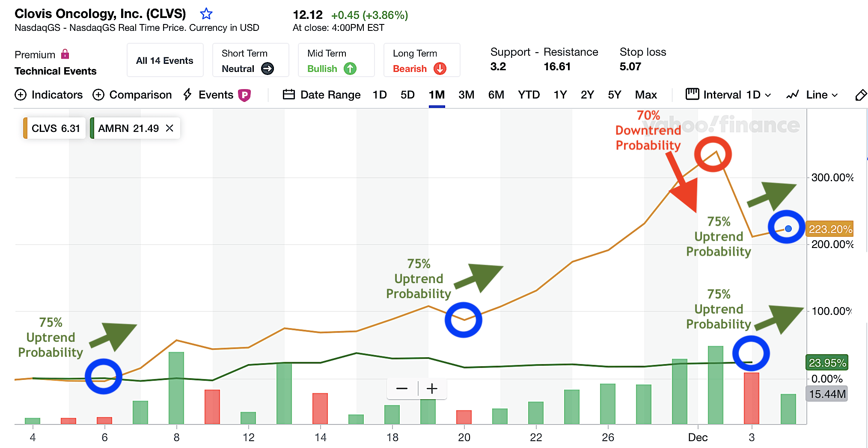This screenshot has width=868, height=448.
Task: Click the All 14 Events button
Action: click(x=165, y=60)
